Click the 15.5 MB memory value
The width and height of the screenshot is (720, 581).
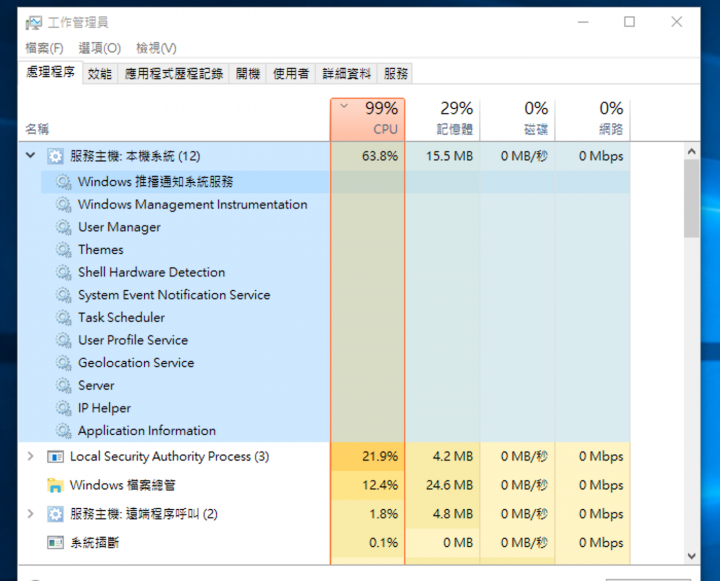click(450, 156)
